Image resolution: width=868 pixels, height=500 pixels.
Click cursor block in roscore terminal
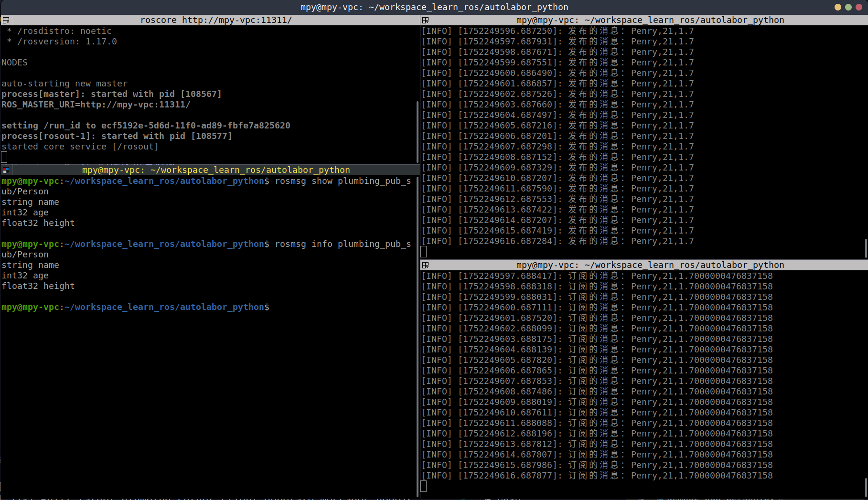click(4, 157)
